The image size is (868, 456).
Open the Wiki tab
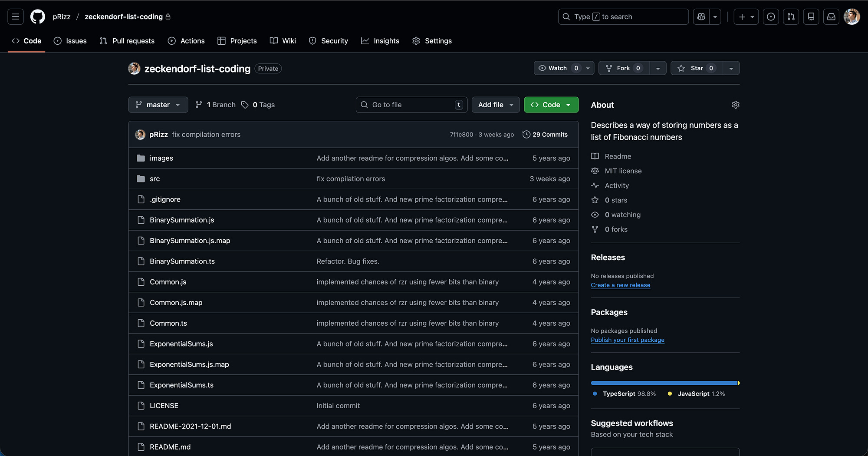pyautogui.click(x=283, y=41)
